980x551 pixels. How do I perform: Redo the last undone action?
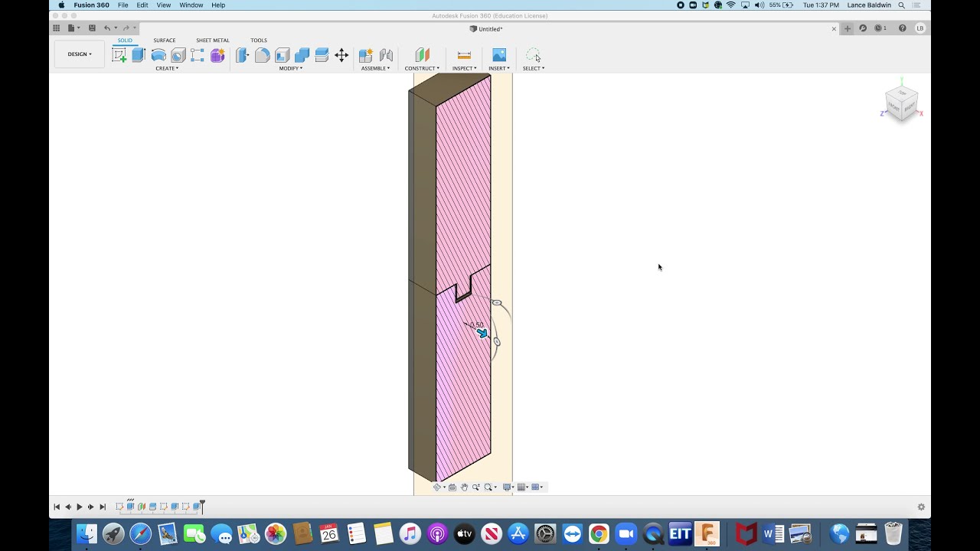(x=126, y=28)
